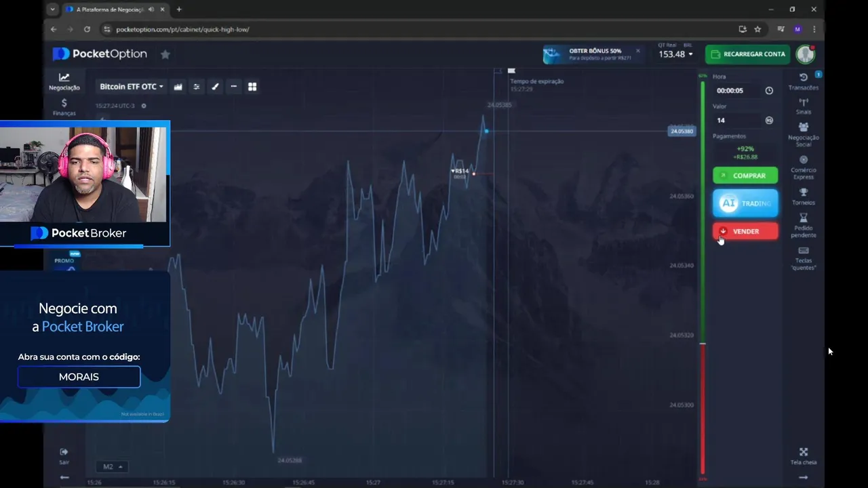This screenshot has height=488, width=868.
Task: Open Bitcoin ETF OTC asset dropdown
Action: 132,87
